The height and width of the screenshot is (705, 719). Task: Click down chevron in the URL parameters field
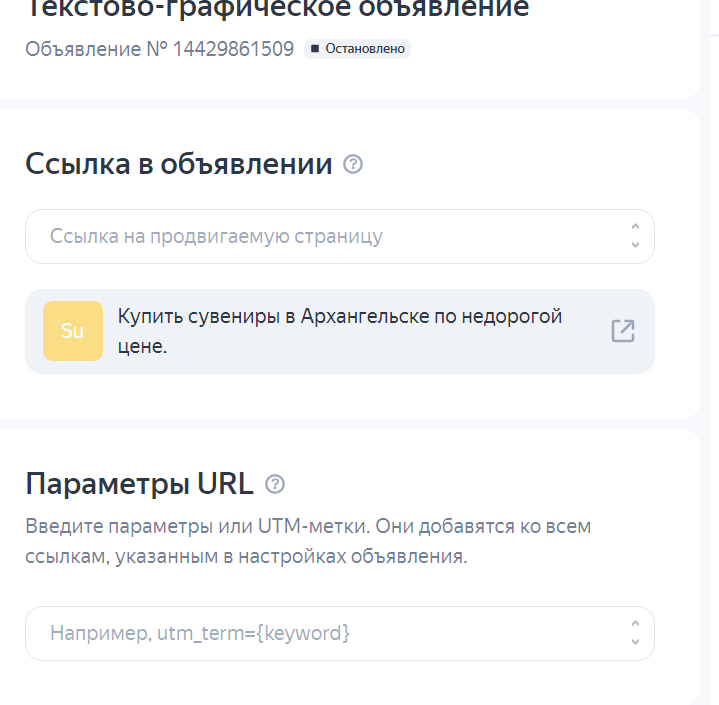click(635, 642)
